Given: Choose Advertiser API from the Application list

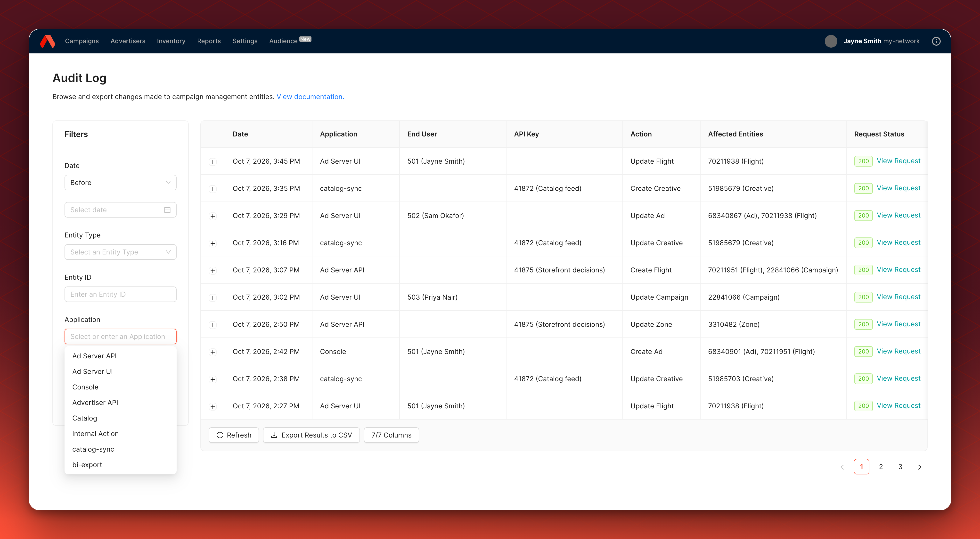Looking at the screenshot, I should coord(120,403).
